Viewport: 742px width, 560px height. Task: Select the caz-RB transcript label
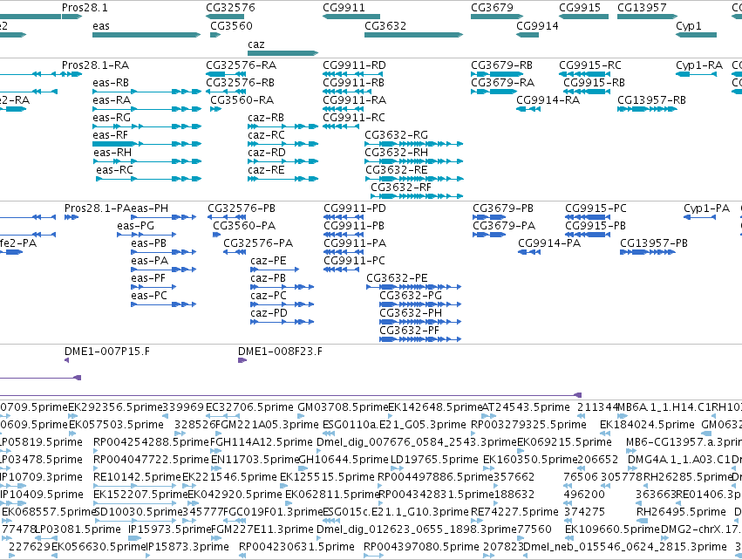266,118
